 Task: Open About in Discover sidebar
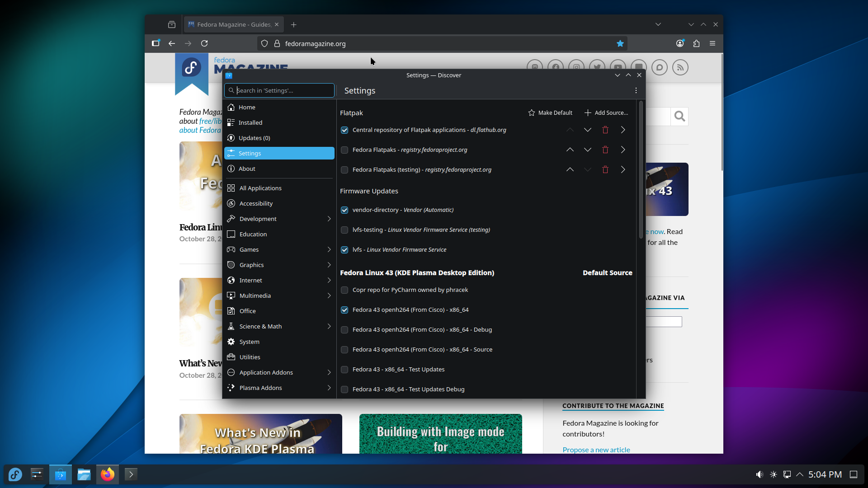point(279,169)
